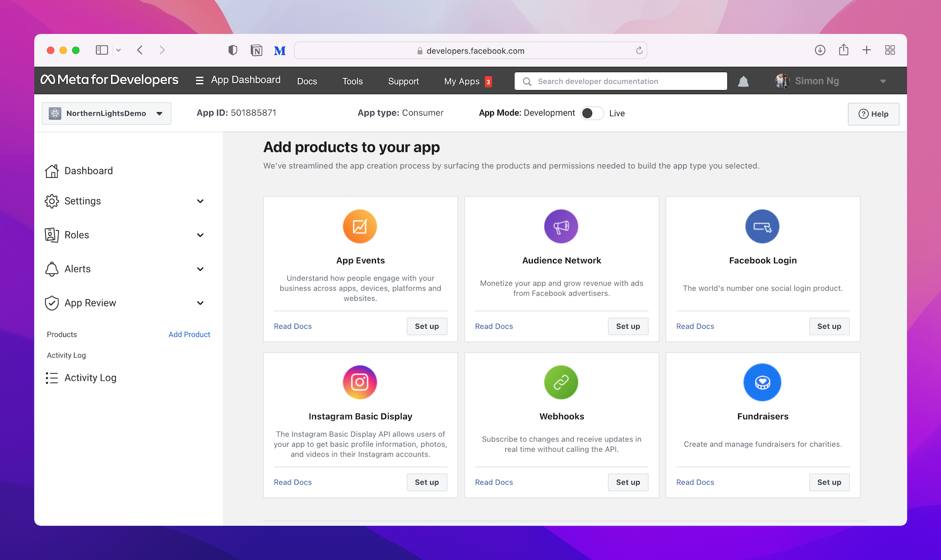Click the Audience Network megaphone icon
The image size is (941, 560).
coord(561,226)
